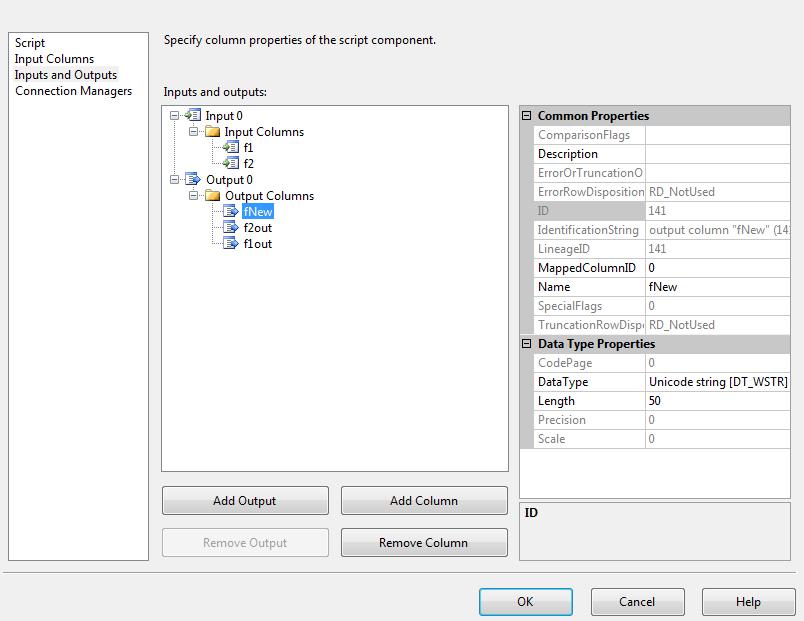Switch to the Script page
804x621 pixels.
point(30,42)
